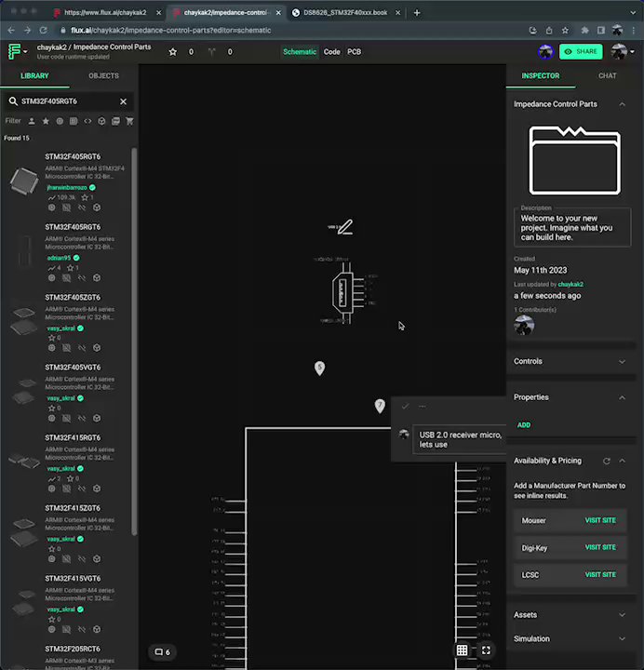The image size is (644, 670).
Task: Click vasy_skral link under STM32F405VGT6
Action: (60, 398)
